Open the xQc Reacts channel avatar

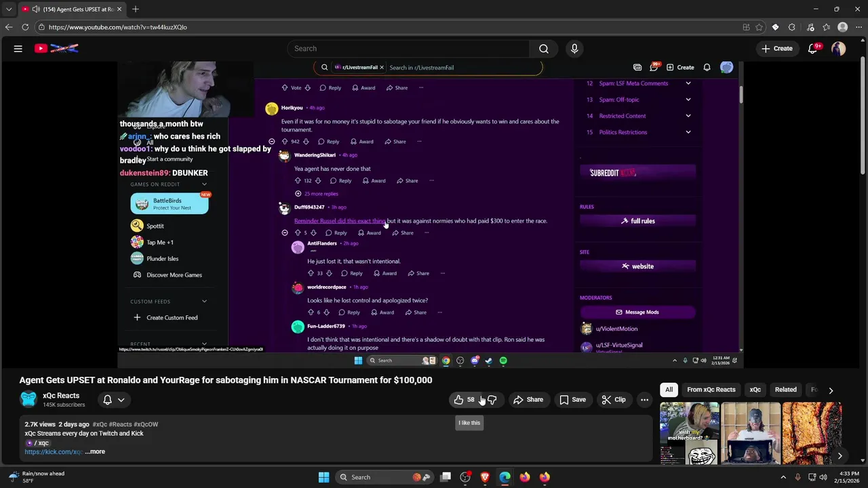click(28, 399)
